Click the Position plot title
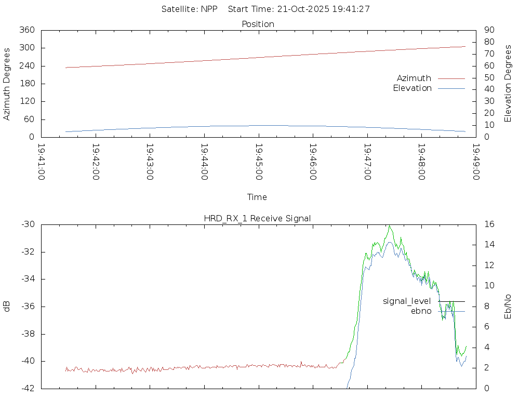Viewport: 532px width, 399px height. pos(258,24)
